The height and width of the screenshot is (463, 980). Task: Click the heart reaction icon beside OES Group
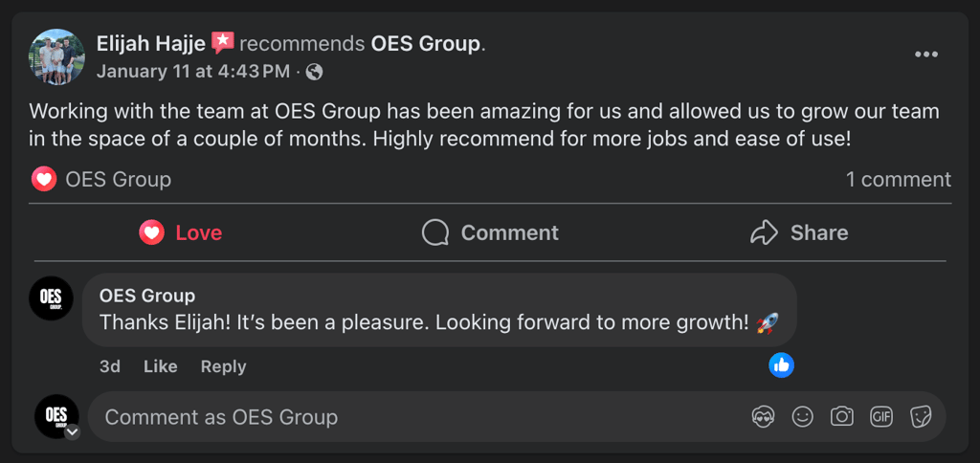pos(44,179)
